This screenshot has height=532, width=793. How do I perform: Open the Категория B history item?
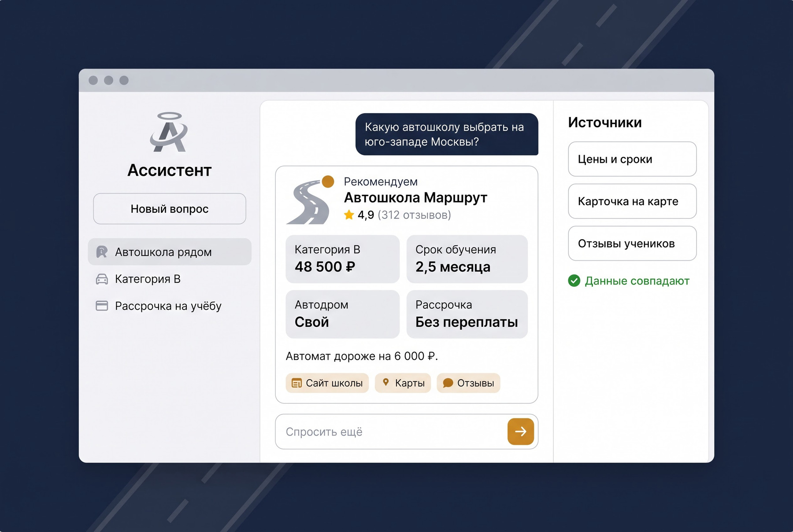click(170, 279)
